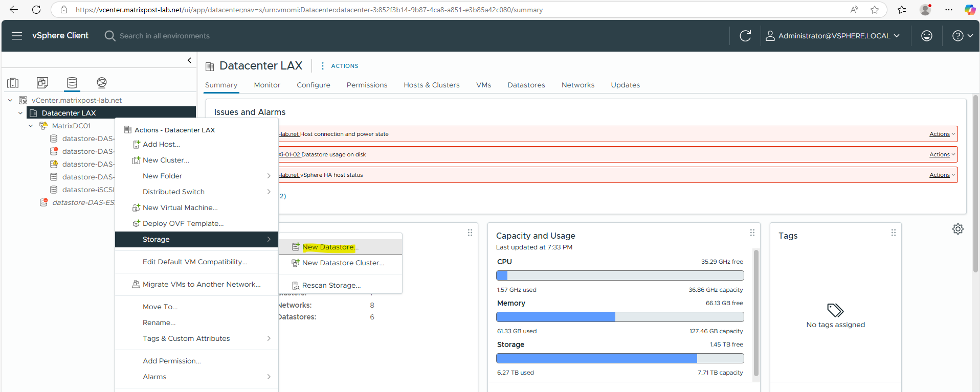Select the italic datastore-DAS-ES tree item
This screenshot has height=392, width=980.
coord(77,202)
